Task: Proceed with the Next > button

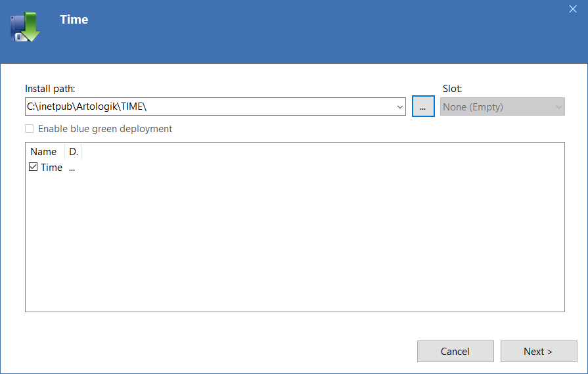Action: point(539,351)
